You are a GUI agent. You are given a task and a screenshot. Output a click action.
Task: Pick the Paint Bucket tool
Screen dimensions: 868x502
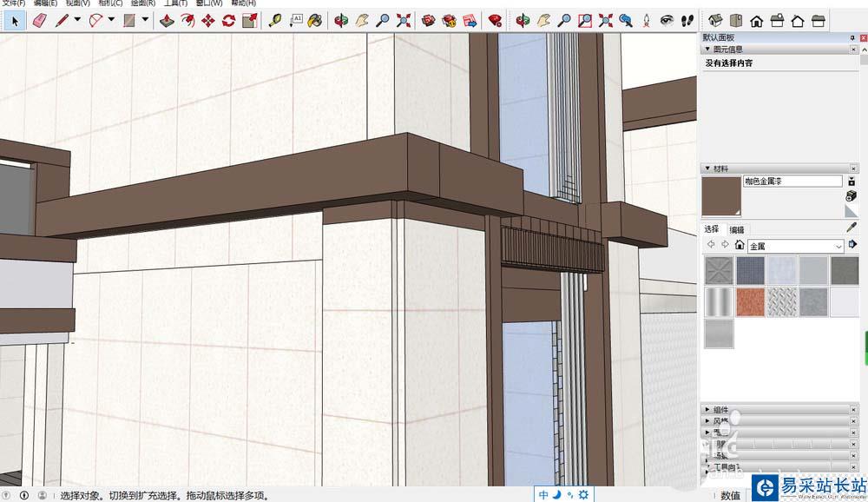pos(316,21)
